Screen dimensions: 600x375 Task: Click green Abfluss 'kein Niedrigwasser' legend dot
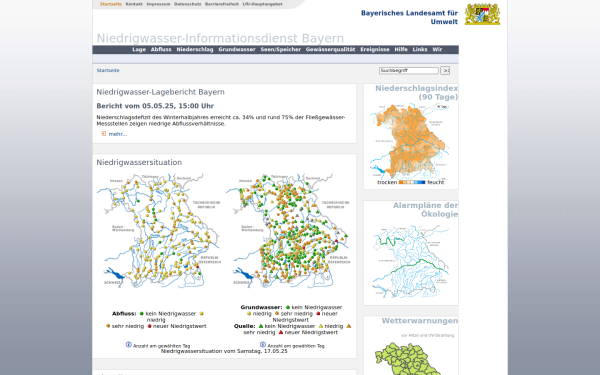142,314
